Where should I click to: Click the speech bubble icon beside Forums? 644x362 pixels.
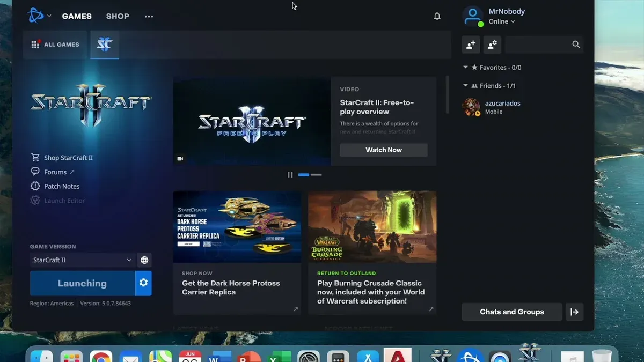(35, 172)
